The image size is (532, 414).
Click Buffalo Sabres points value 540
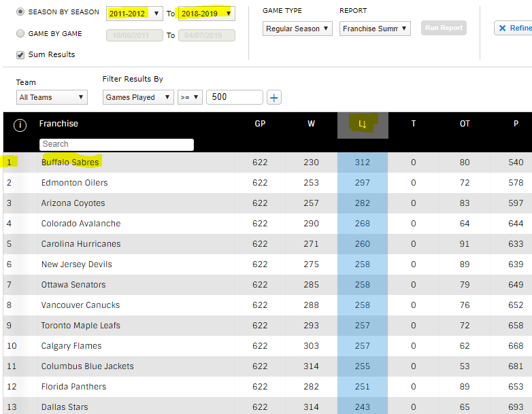516,162
